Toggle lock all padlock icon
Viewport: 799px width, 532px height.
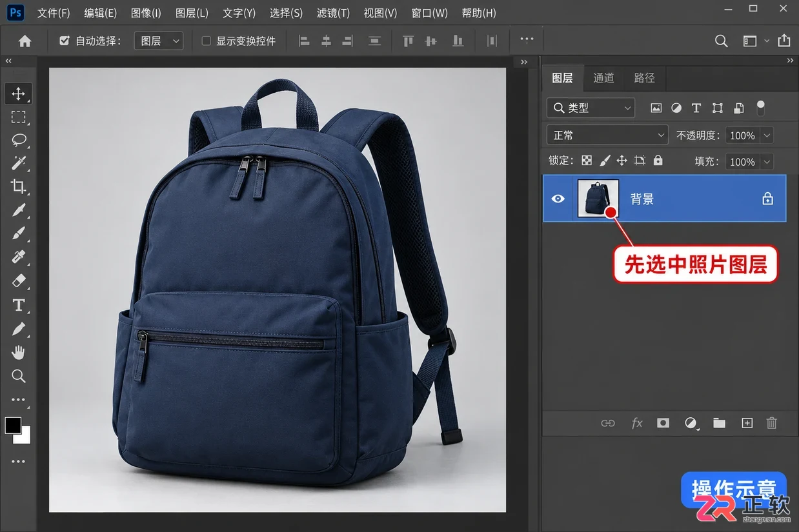coord(658,161)
